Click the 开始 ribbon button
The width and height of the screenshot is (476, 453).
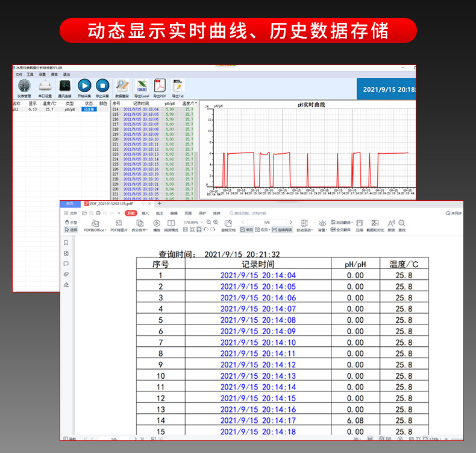(x=131, y=213)
